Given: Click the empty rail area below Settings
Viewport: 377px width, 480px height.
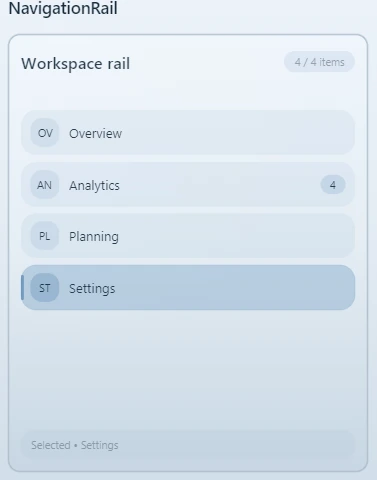Looking at the screenshot, I should [188, 370].
